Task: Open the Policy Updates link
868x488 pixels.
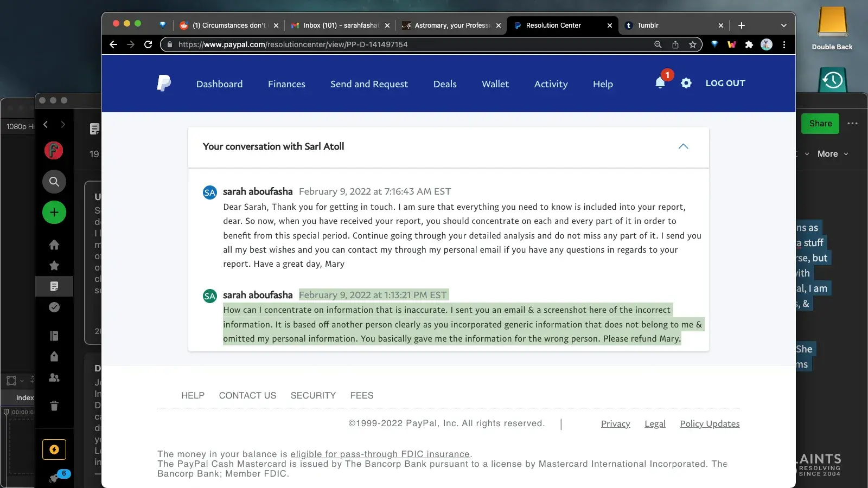Action: [710, 423]
